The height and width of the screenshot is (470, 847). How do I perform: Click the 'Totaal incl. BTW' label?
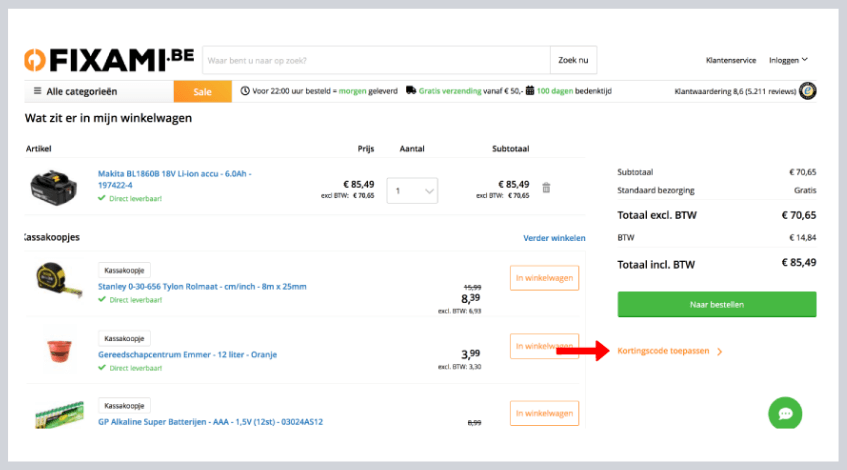point(656,265)
